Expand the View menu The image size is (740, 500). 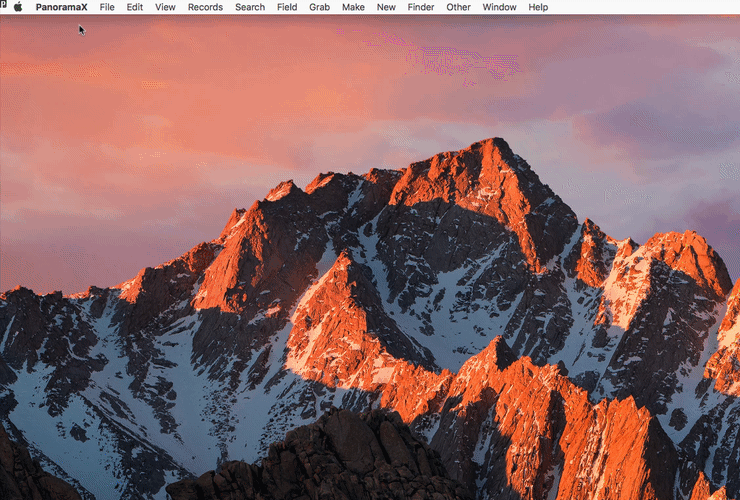[x=165, y=7]
